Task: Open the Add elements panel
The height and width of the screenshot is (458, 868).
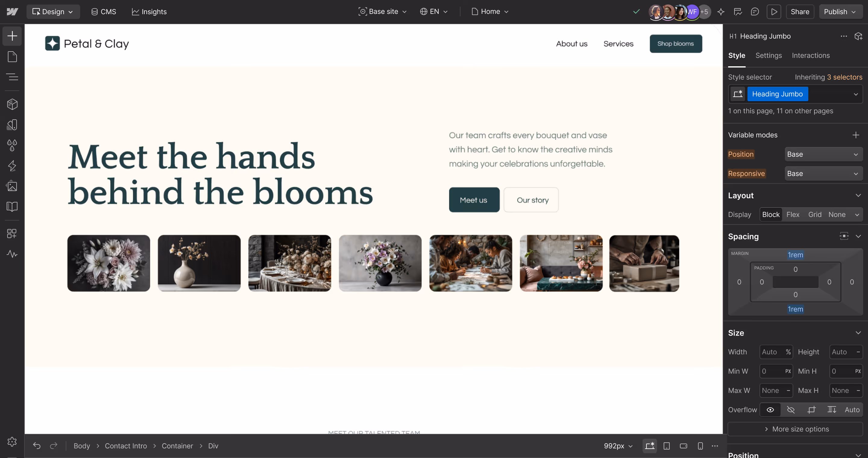Action: [12, 36]
